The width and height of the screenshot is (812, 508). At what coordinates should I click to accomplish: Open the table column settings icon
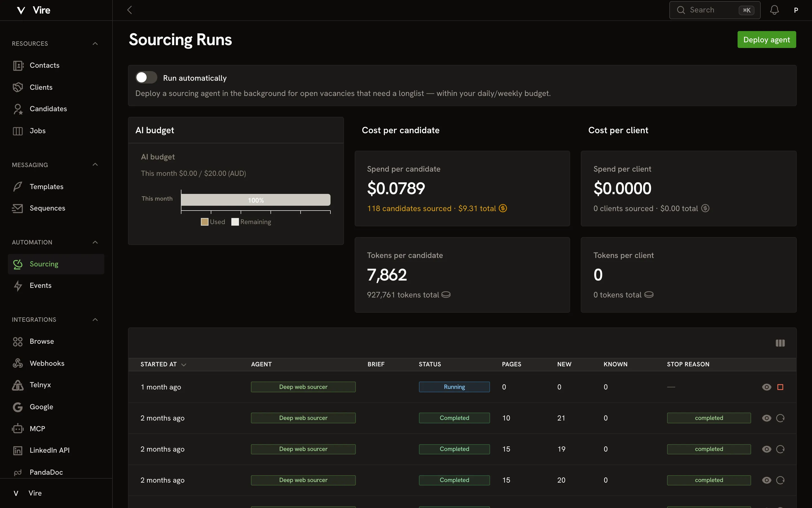780,343
